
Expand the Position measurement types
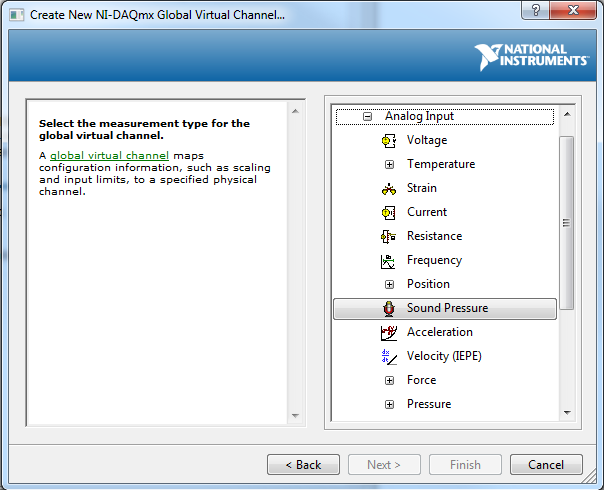389,284
